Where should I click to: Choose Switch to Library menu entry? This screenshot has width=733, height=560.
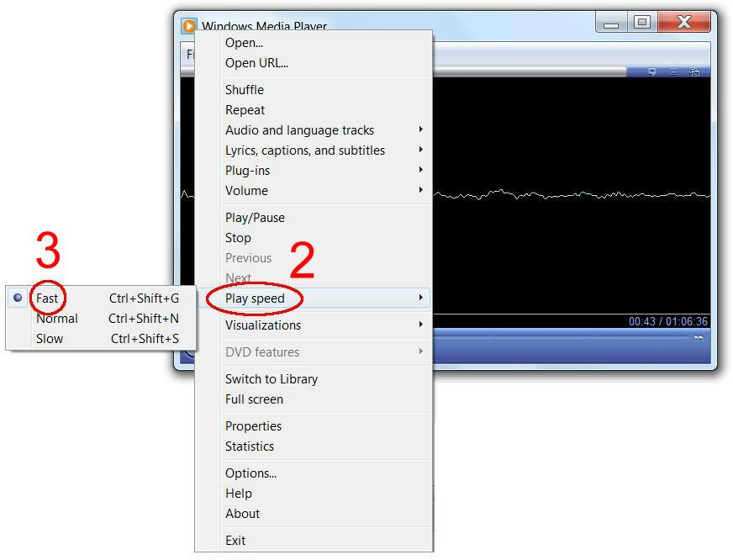click(x=272, y=379)
